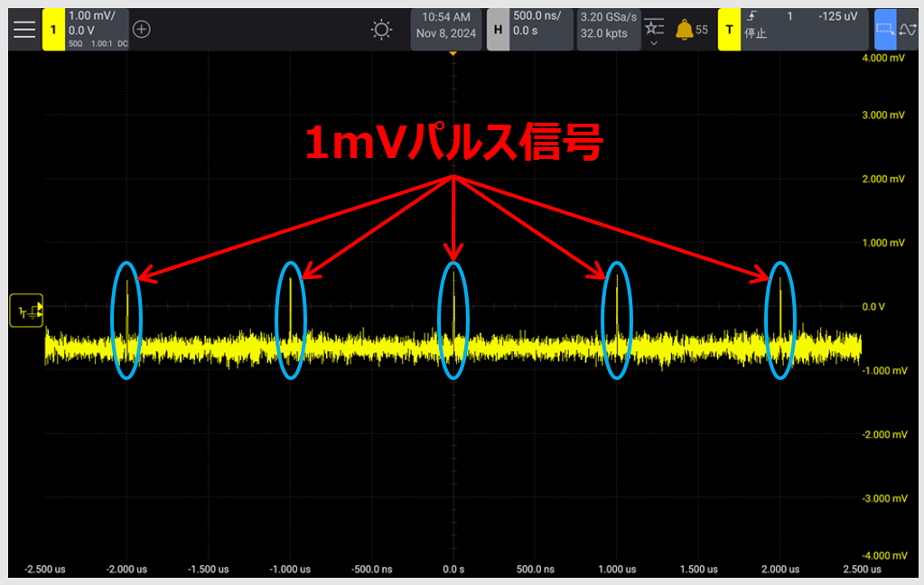Click the DC coupling label
The image size is (924, 585).
(123, 43)
